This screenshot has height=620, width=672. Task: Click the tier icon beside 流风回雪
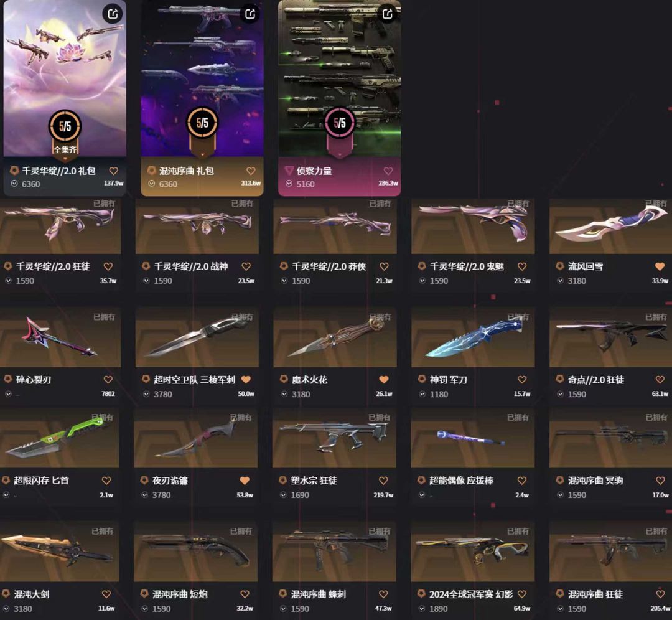click(x=560, y=266)
